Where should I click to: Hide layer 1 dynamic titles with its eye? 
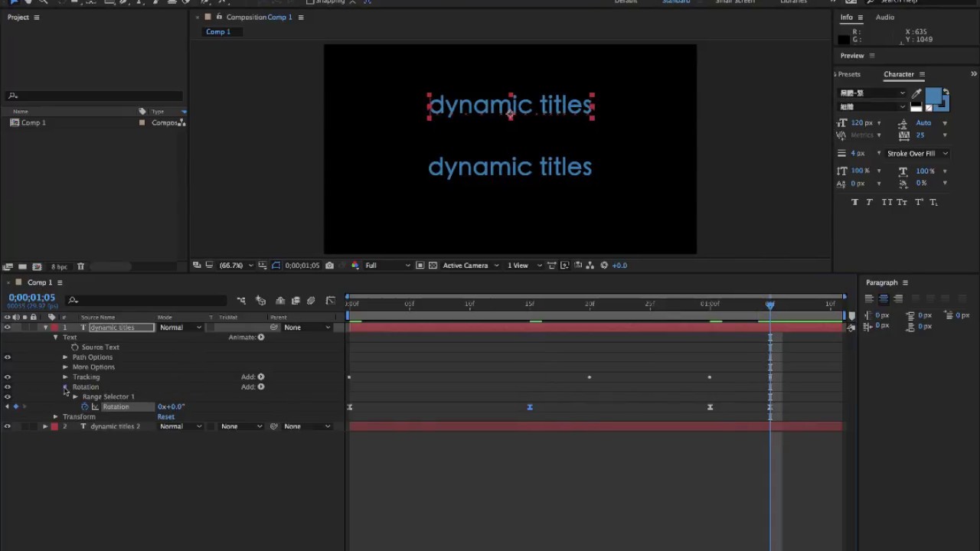8,328
